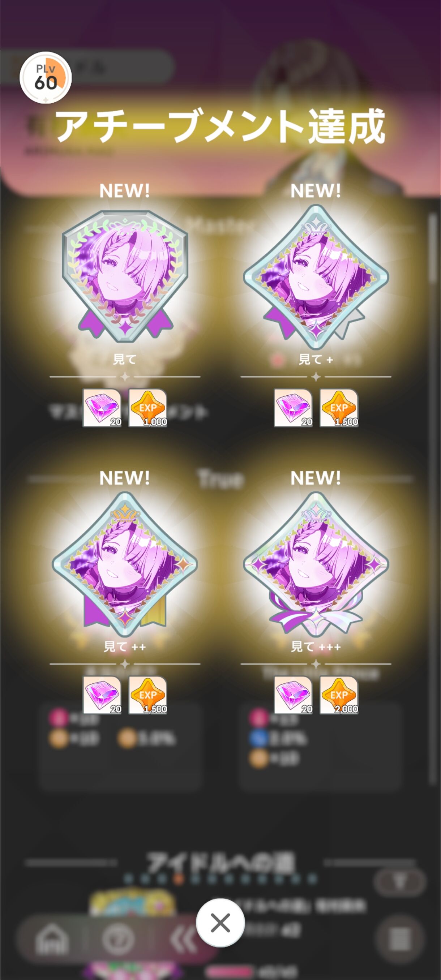Tap the 2,000 EXP reward icon
Viewport: 441px width, 980px height.
pos(339,695)
